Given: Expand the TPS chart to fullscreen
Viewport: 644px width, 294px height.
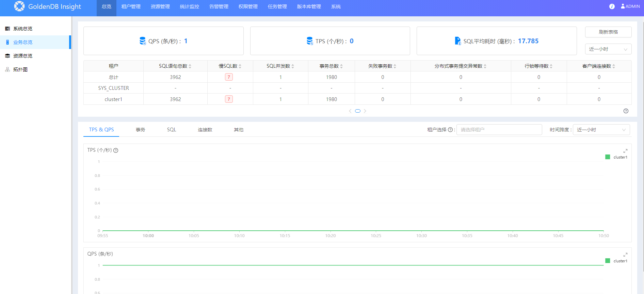Looking at the screenshot, I should click(625, 151).
